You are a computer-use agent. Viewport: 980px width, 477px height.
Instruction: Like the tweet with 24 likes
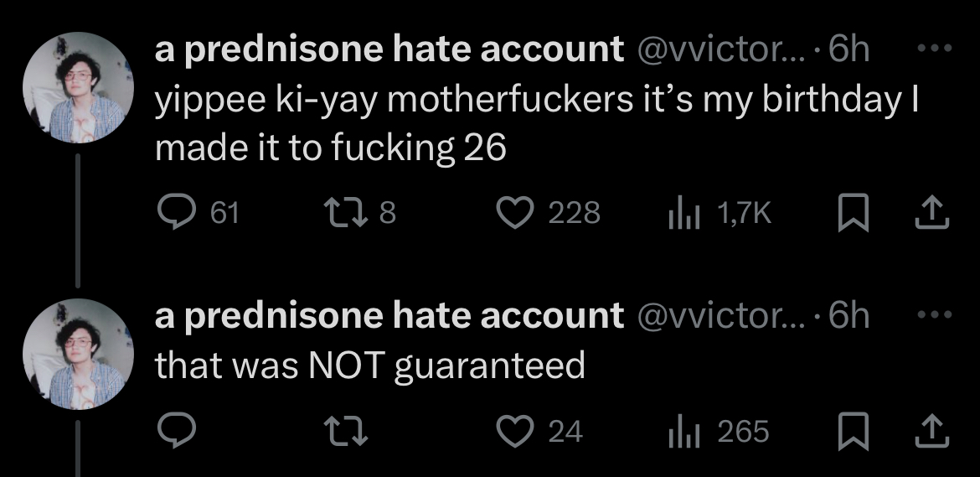pyautogui.click(x=539, y=432)
